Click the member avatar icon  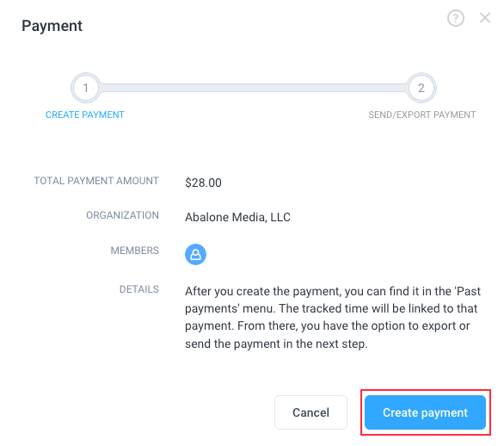[195, 254]
